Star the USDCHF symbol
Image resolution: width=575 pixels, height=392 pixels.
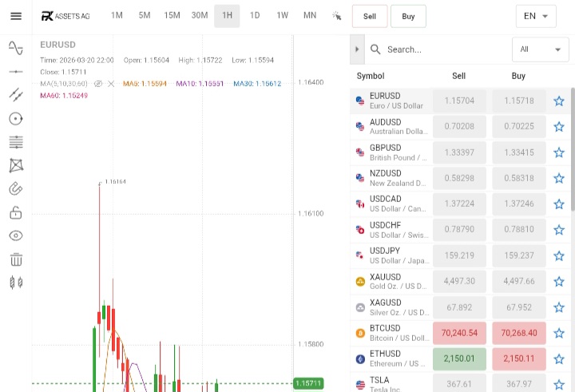coord(559,230)
